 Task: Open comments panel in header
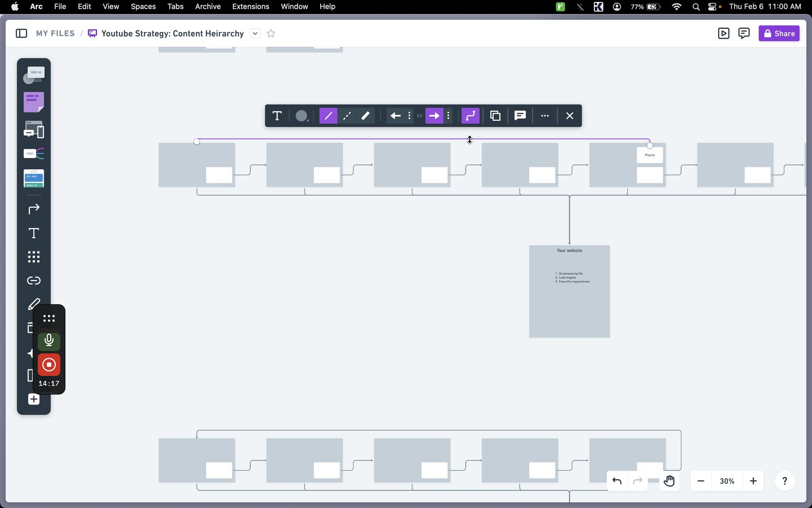[744, 34]
